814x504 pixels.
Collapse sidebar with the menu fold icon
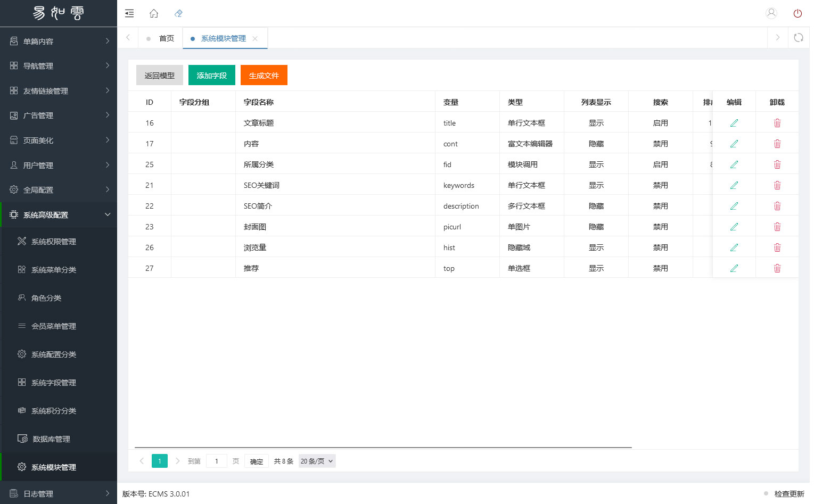[129, 13]
